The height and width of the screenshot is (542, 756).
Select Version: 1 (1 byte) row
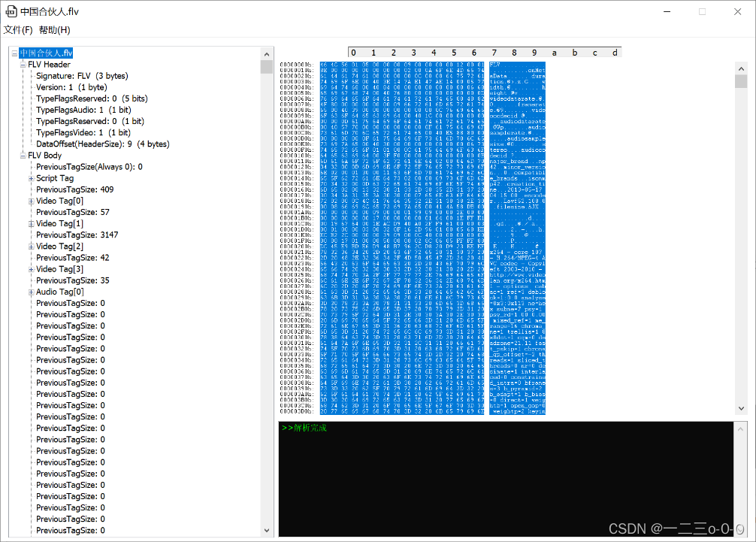click(x=71, y=87)
